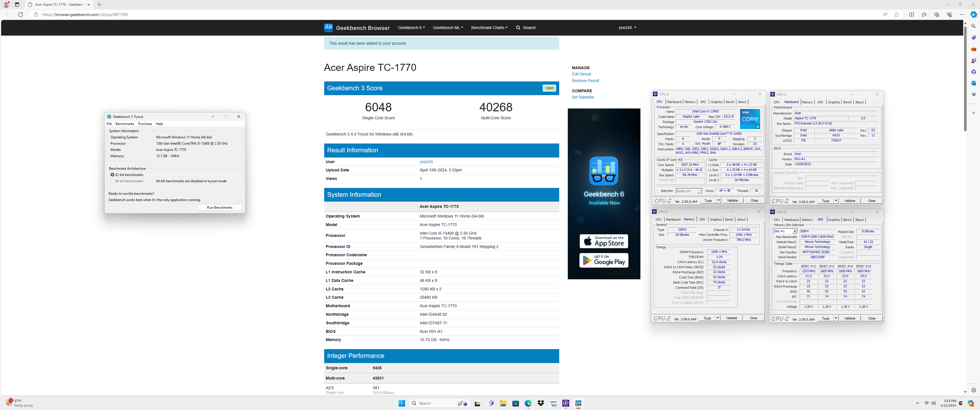Open Windows Start button
Image resolution: width=980 pixels, height=410 pixels.
[x=402, y=403]
